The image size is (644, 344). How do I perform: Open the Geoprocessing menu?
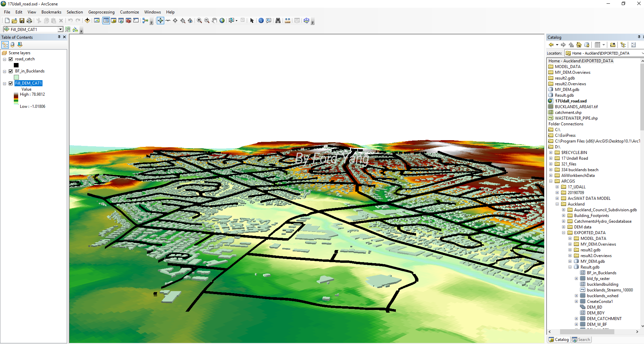101,12
